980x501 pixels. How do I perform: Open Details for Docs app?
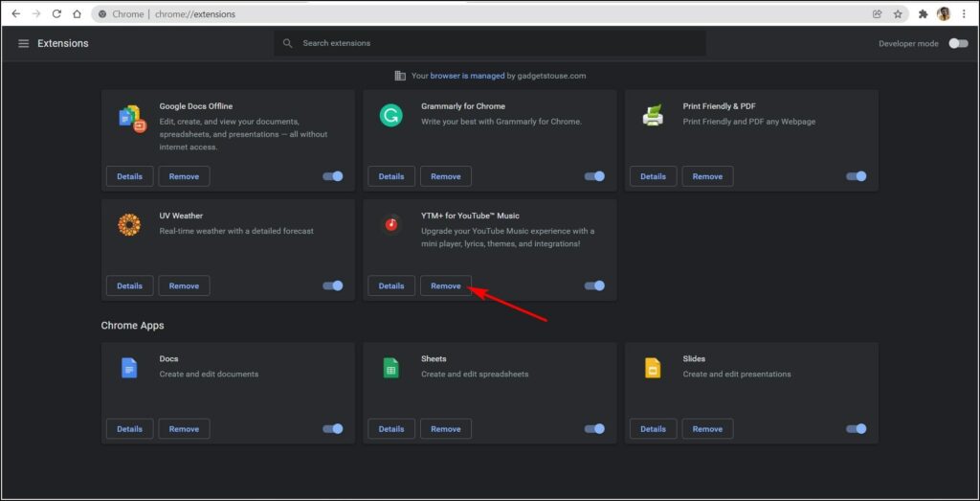coord(129,429)
